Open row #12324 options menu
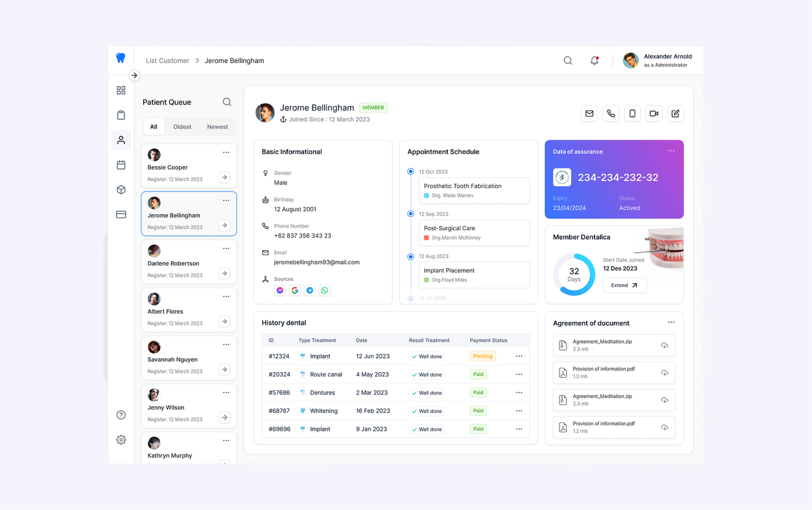 [x=519, y=356]
